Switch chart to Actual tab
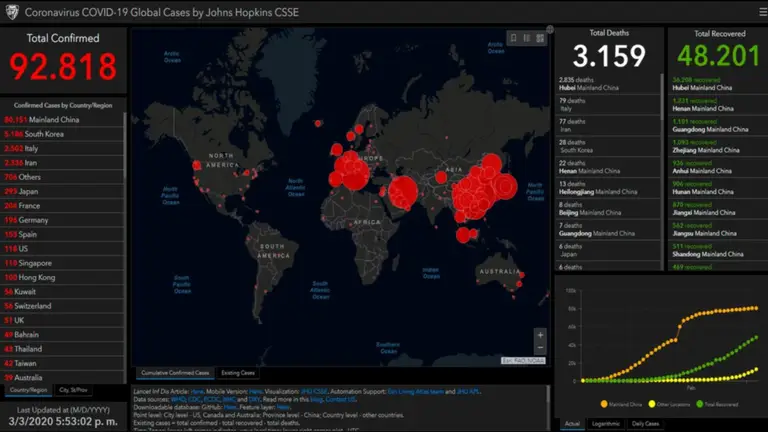 coord(572,424)
